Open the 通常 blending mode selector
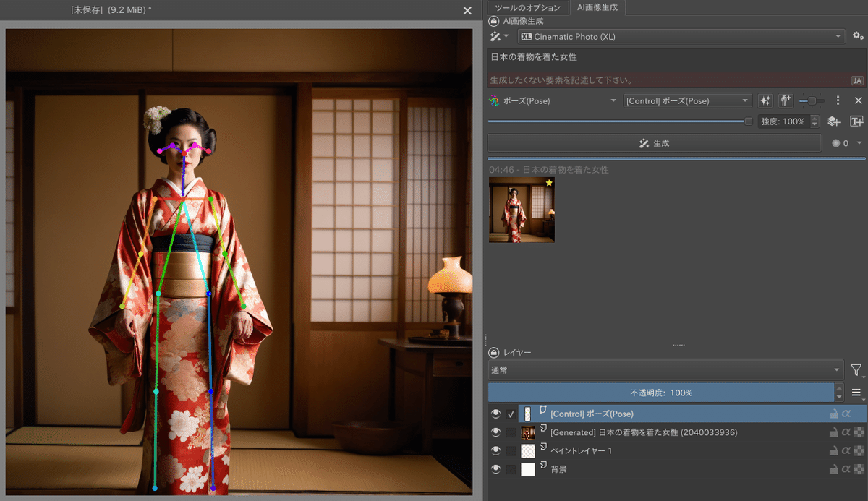868x501 pixels. pos(665,369)
